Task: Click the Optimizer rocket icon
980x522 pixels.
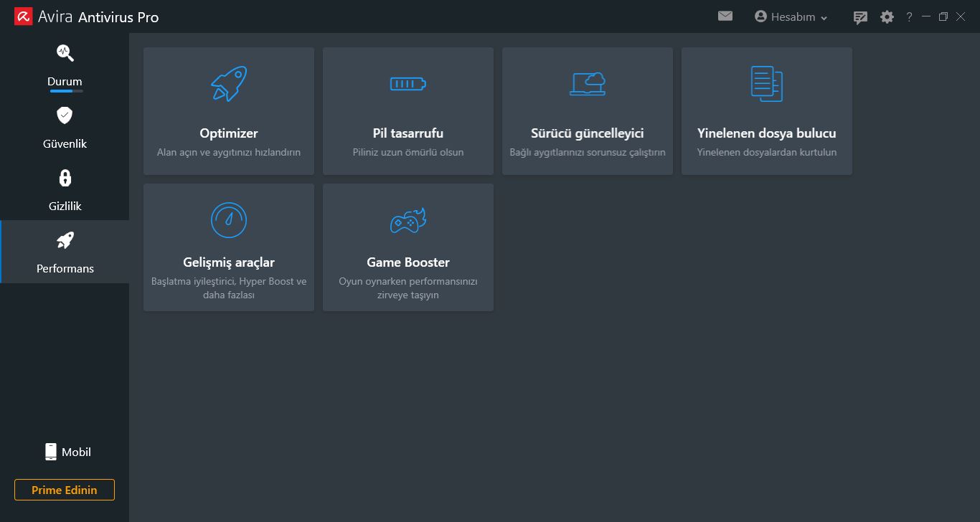Action: pyautogui.click(x=229, y=84)
